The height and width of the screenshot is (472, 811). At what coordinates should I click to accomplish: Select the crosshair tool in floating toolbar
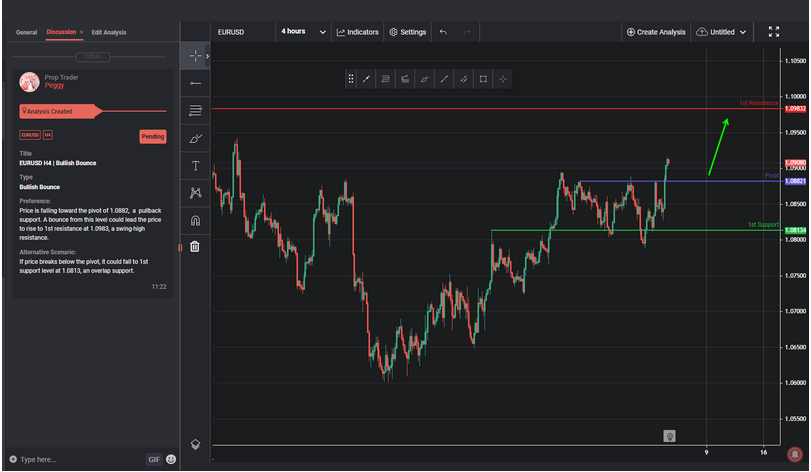(503, 79)
